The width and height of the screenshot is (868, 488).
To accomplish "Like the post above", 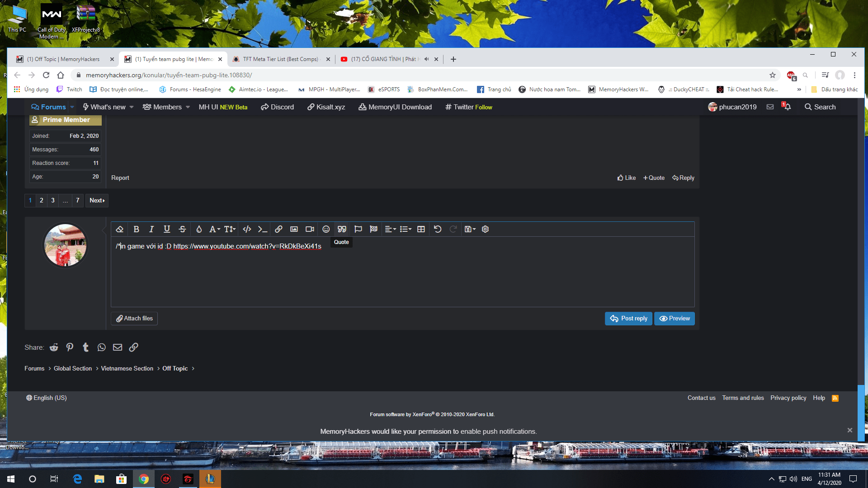I will tap(627, 178).
